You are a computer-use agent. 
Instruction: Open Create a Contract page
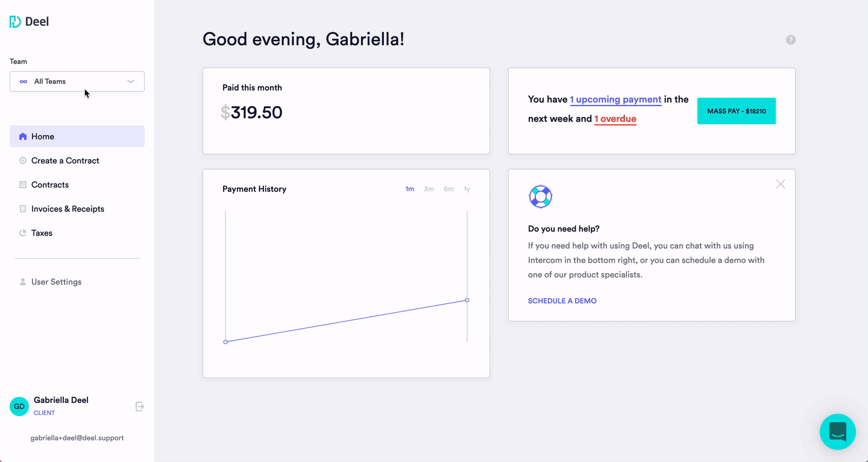65,160
